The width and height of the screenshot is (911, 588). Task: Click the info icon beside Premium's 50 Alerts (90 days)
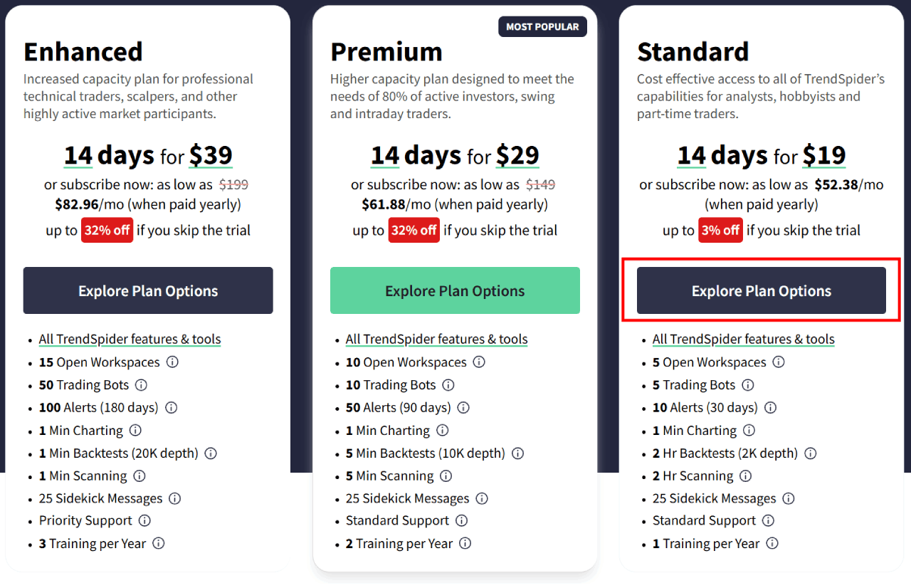coord(463,408)
